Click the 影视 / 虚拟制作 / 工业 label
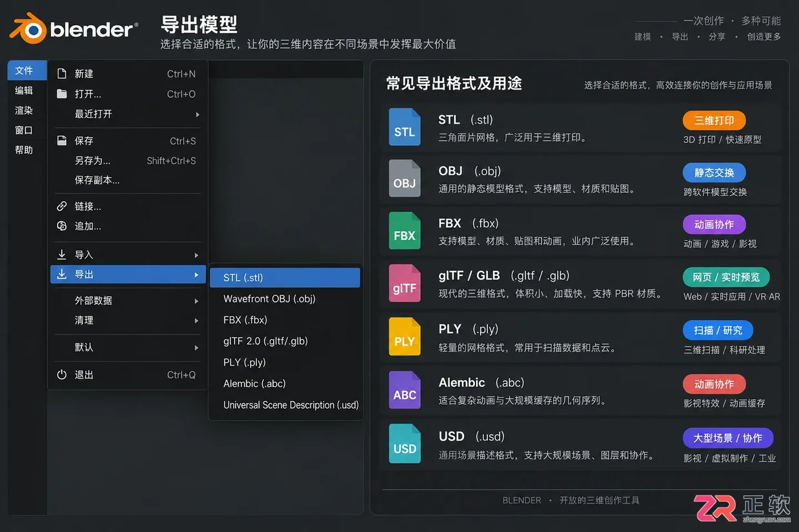The image size is (799, 532). tap(729, 458)
